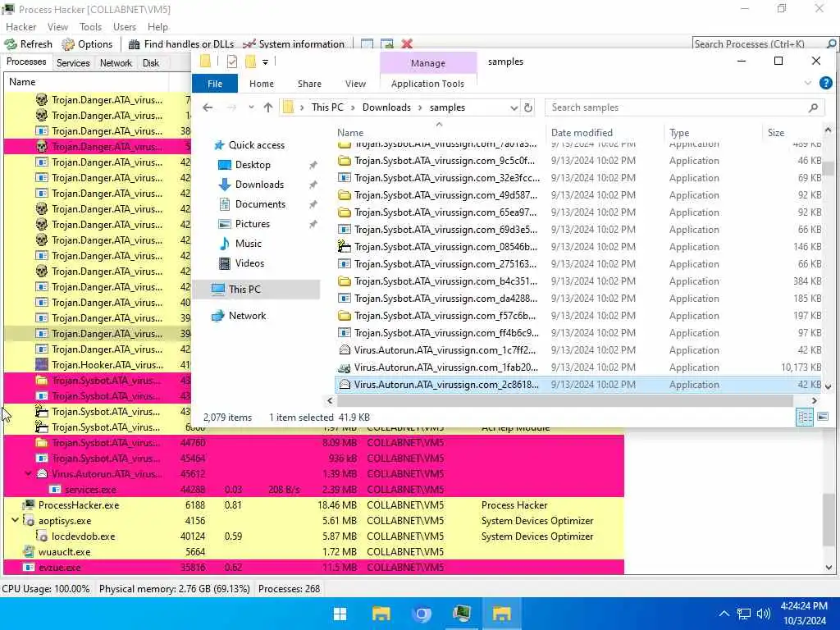Switch to the Network tab
Screen dimensions: 840x630
tap(116, 62)
